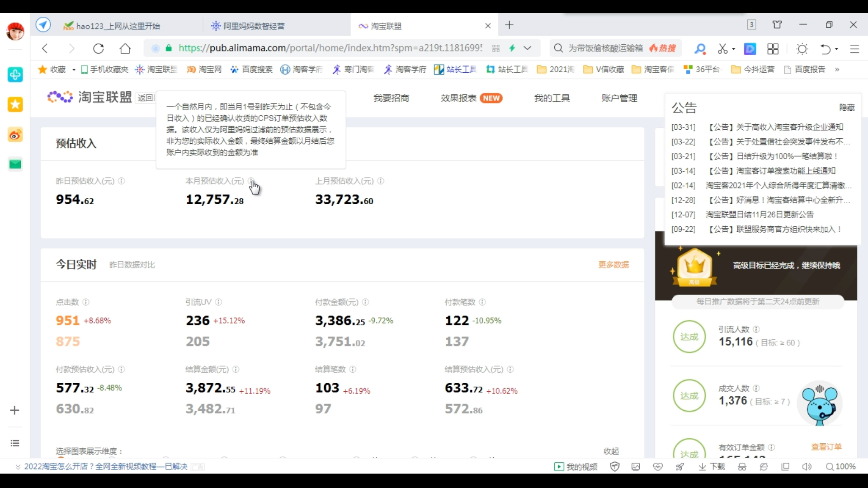Expand the dropdown next to the scissors tool
The width and height of the screenshot is (868, 488).
[733, 48]
